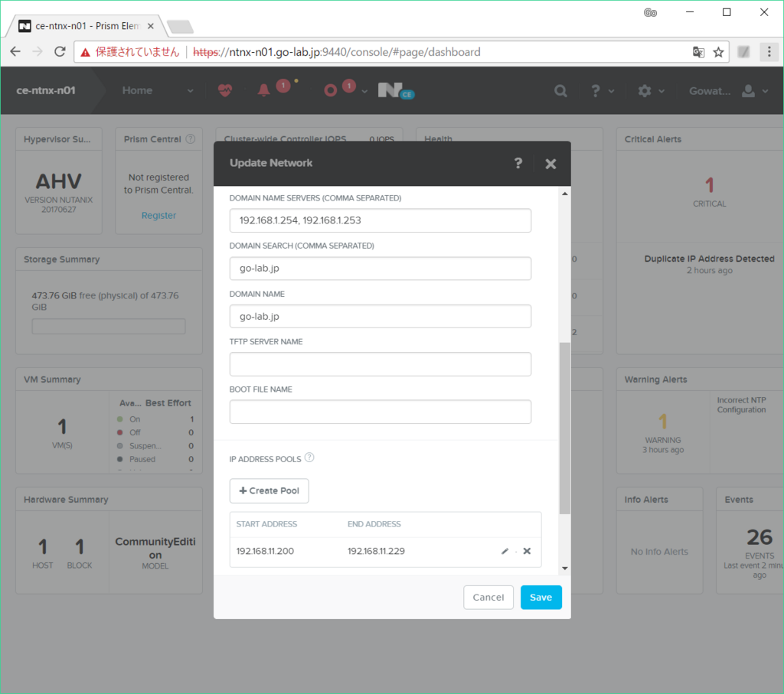Click the dialog scrollbar up arrow
The height and width of the screenshot is (694, 784).
(x=564, y=194)
